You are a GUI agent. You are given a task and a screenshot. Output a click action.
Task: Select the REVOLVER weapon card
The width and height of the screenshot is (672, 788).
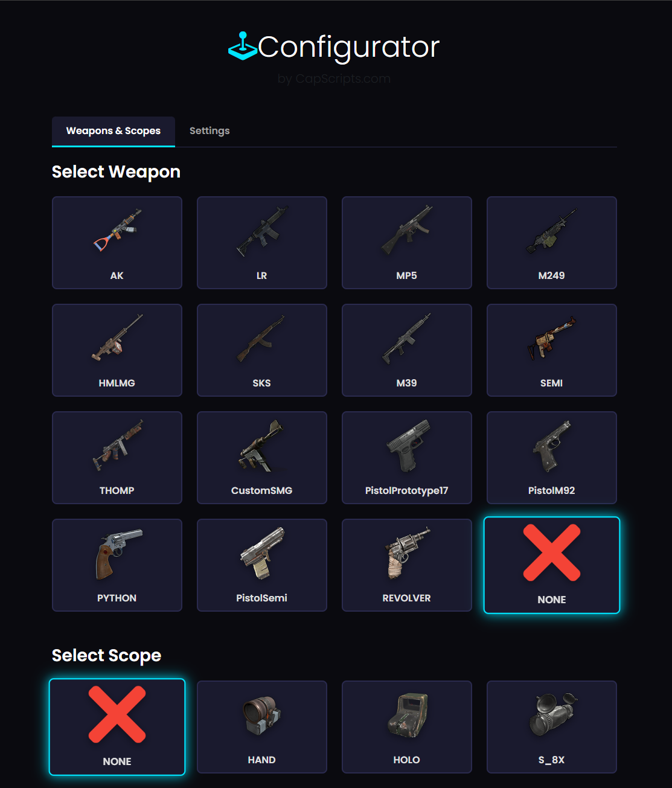[x=407, y=565]
